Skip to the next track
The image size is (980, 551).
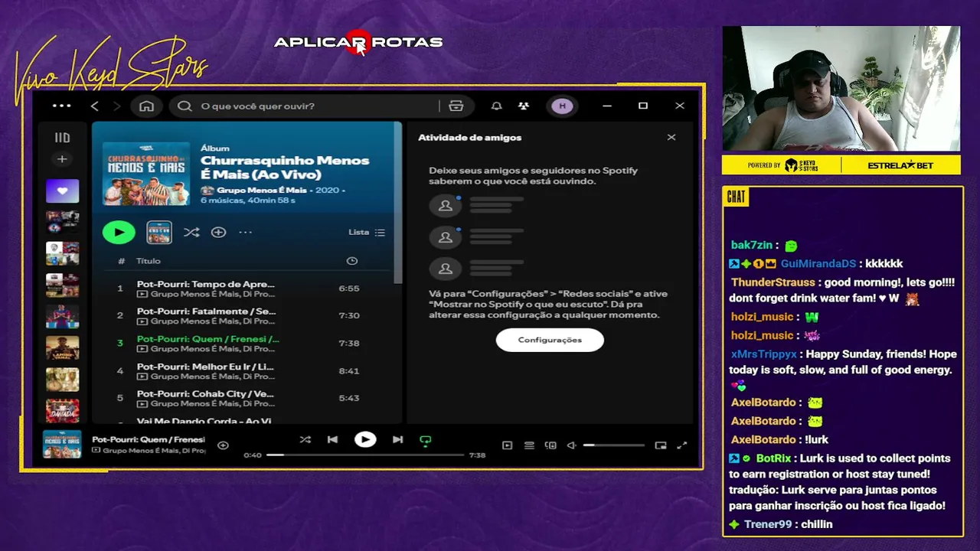click(397, 439)
